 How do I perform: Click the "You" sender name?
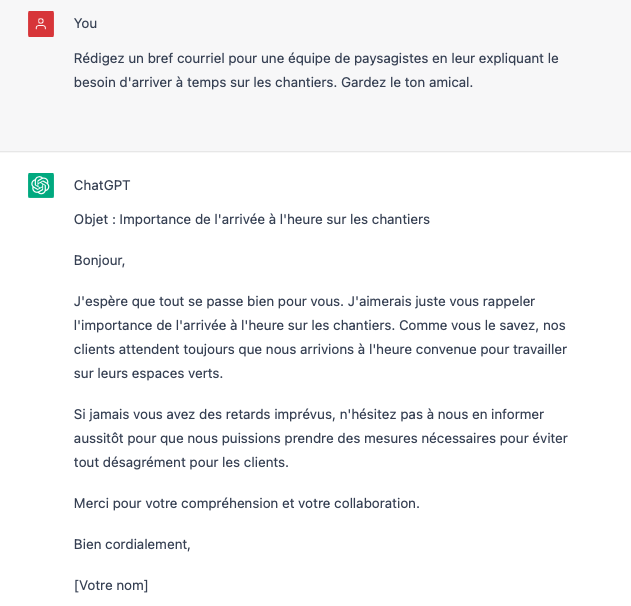coord(85,23)
